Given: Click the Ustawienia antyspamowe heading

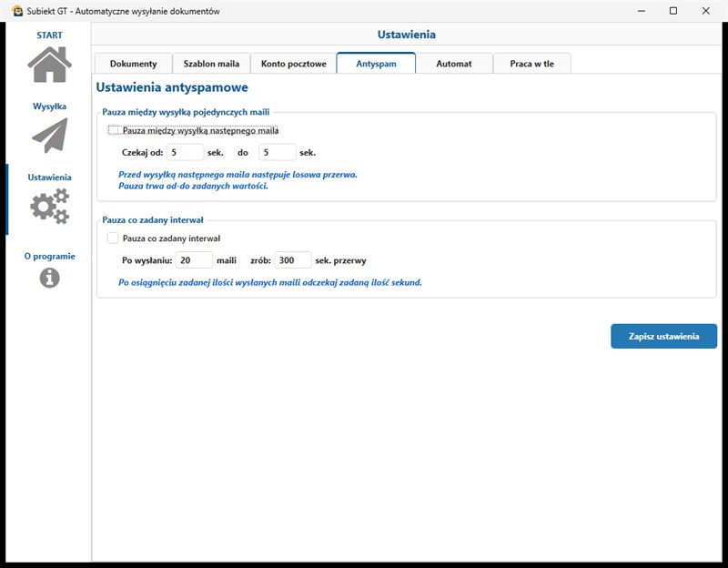Looking at the screenshot, I should pos(172,87).
